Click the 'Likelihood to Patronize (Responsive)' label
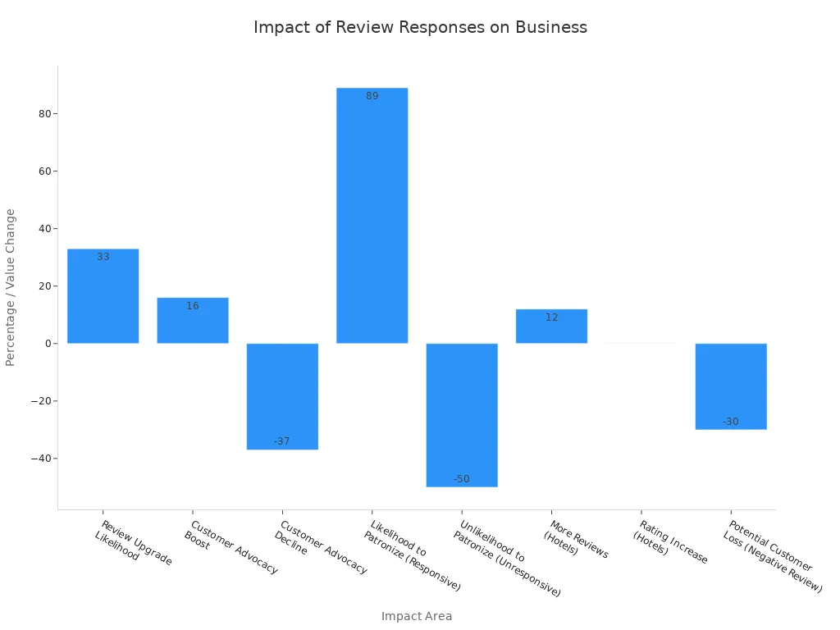This screenshot has height=630, width=840. point(412,555)
